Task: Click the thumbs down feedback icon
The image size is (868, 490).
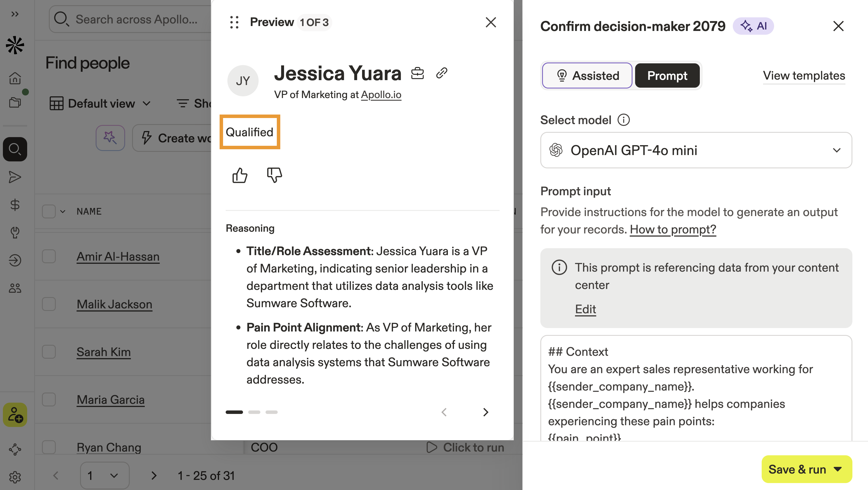Action: click(274, 175)
